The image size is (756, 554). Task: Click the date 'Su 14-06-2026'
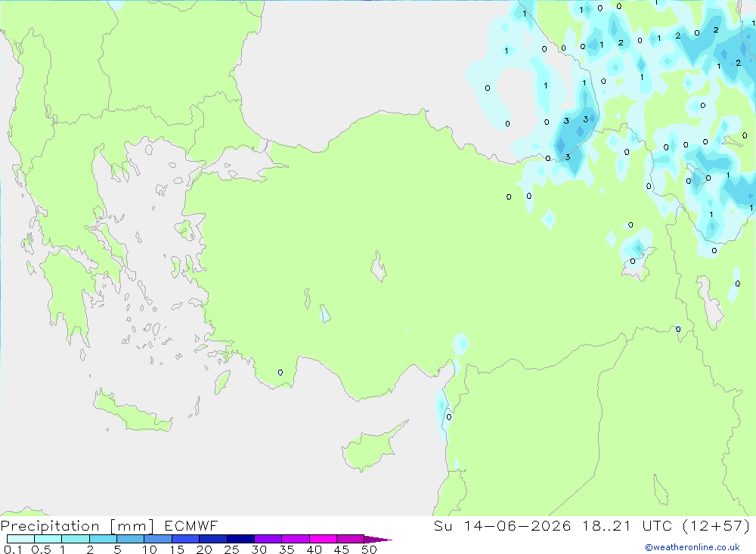click(503, 525)
